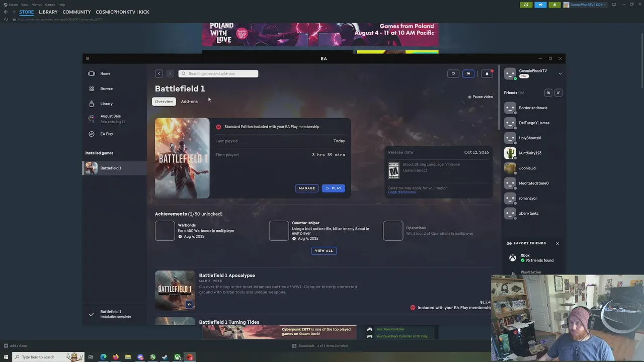This screenshot has height=362, width=644.
Task: Pause the background video
Action: (480, 97)
